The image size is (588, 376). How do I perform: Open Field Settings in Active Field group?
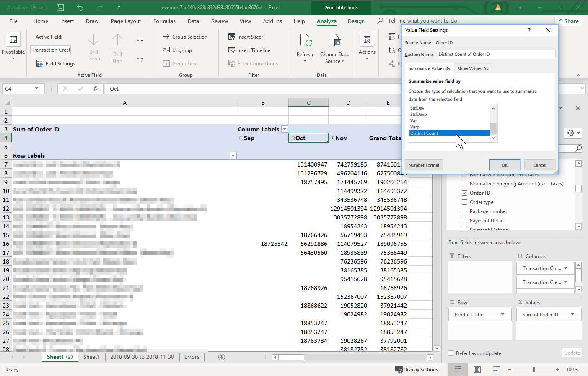pyautogui.click(x=56, y=64)
